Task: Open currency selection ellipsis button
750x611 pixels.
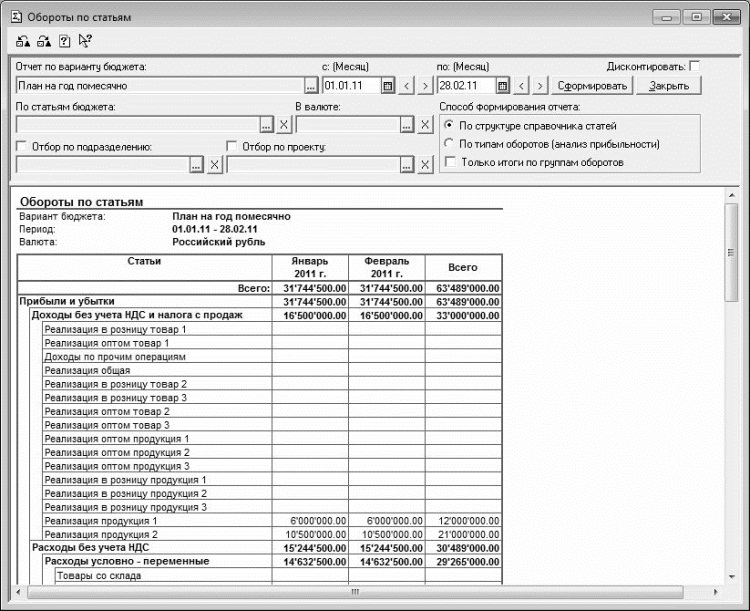Action: pyautogui.click(x=407, y=125)
